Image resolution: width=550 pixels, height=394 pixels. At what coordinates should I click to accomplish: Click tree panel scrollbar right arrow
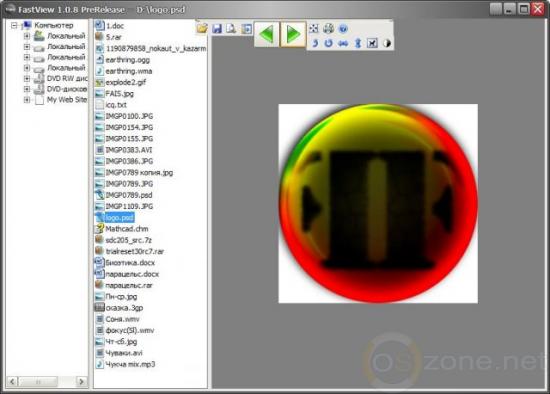pyautogui.click(x=81, y=381)
